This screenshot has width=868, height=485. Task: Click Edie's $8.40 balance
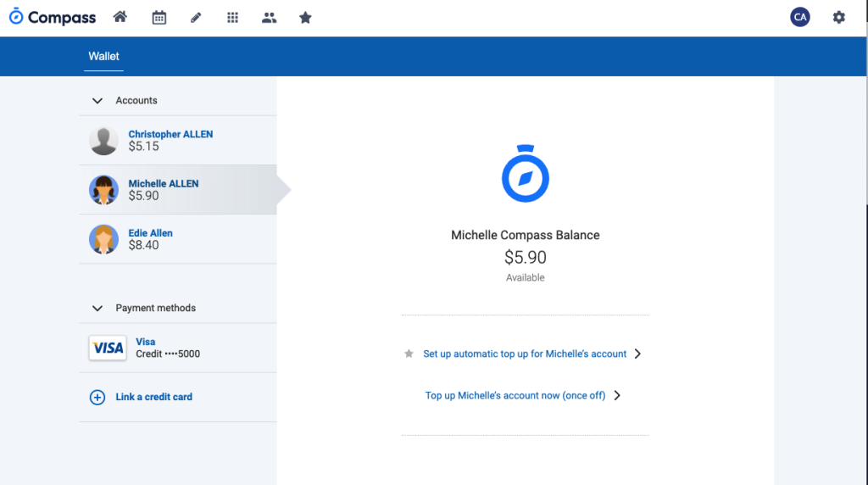click(x=143, y=245)
